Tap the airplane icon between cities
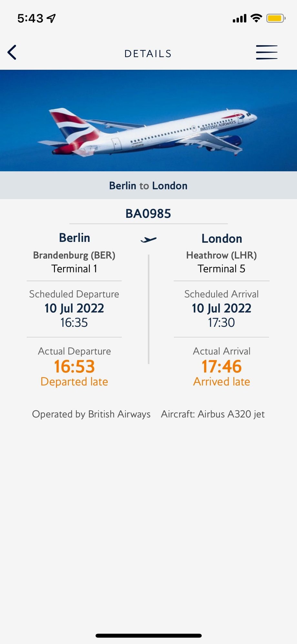Viewport: 297px width, 644px height. coord(148,240)
